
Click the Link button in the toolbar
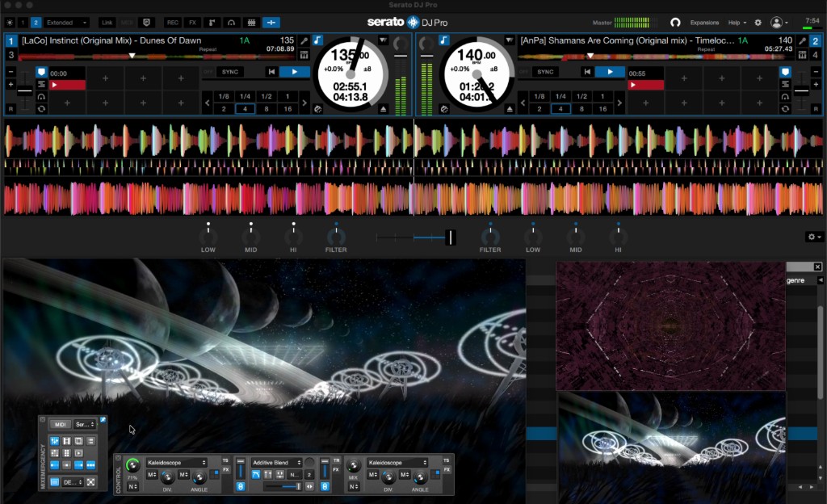108,23
